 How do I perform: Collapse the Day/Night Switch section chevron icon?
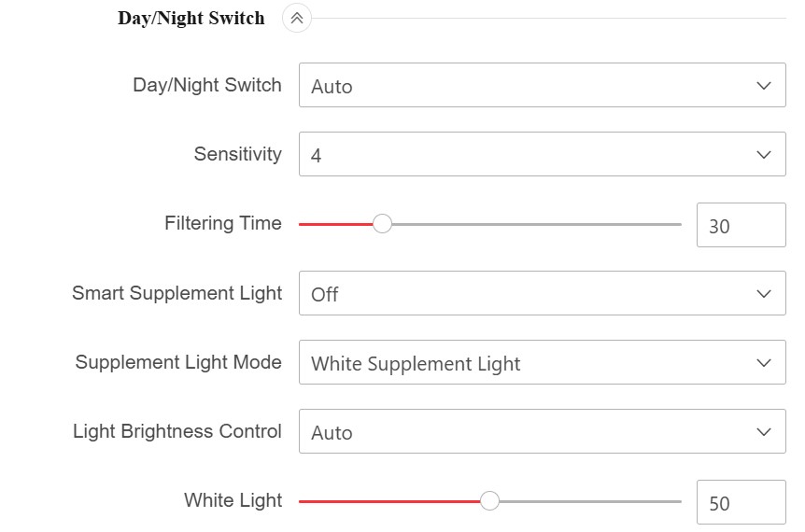[x=297, y=18]
